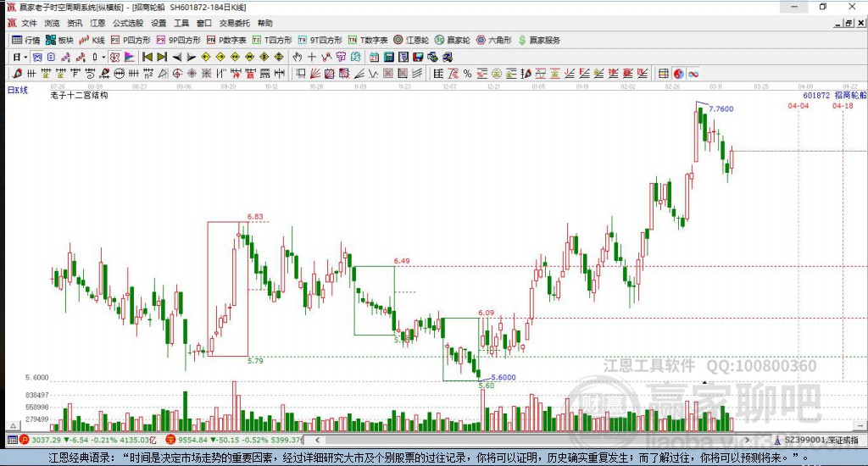Click the 老子十二宫结构 indicator label

(79, 95)
